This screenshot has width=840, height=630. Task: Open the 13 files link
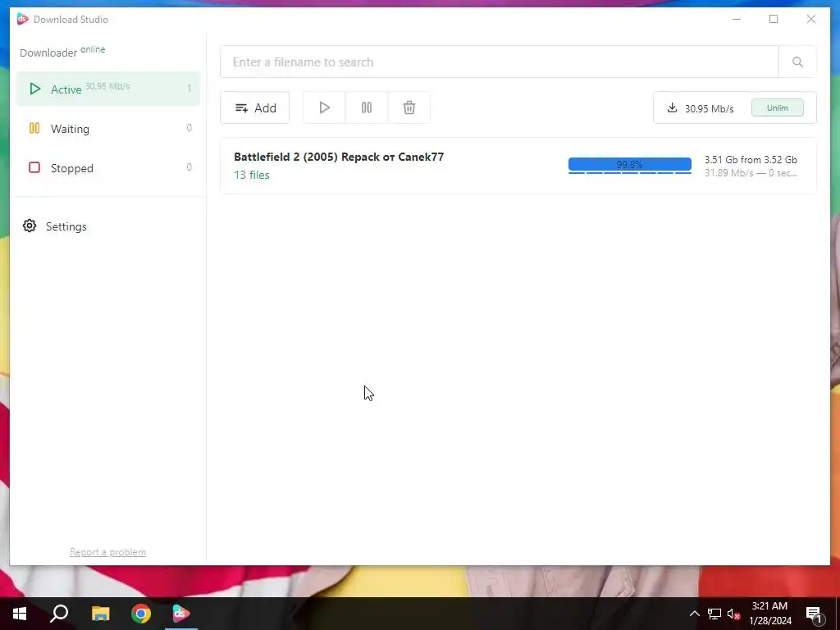tap(252, 175)
